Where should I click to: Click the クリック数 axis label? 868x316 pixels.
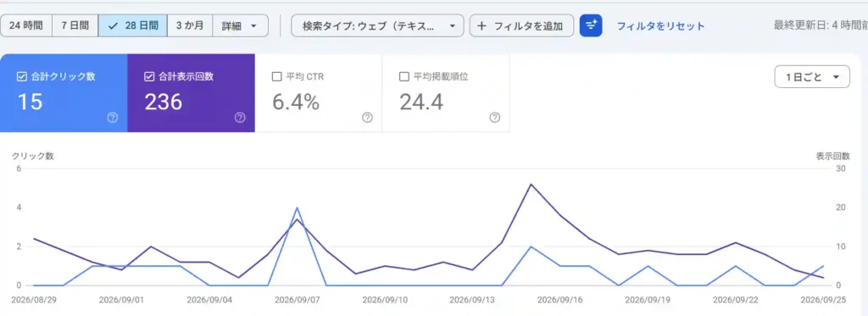coord(33,156)
